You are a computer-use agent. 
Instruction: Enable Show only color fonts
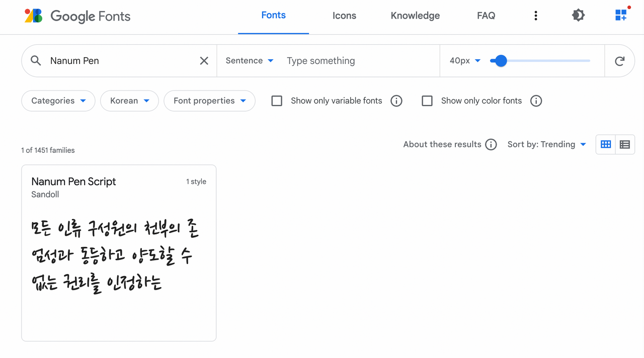coord(427,101)
